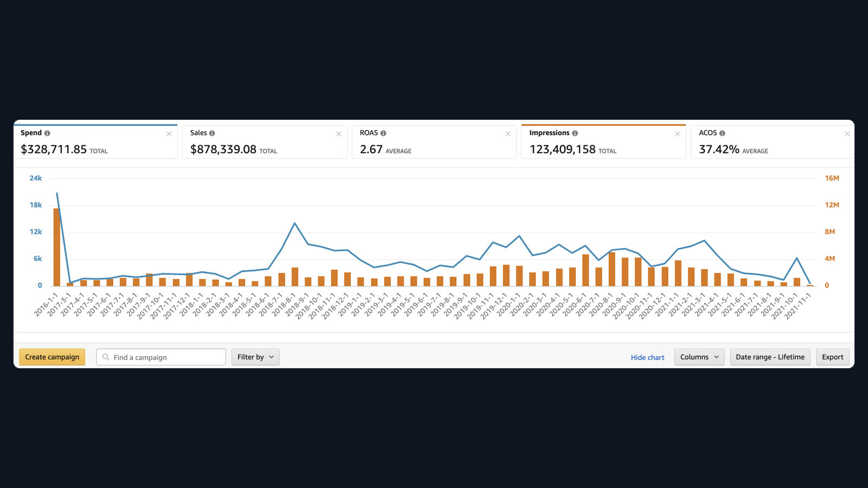
Task: Focus the Find a campaign search field
Action: [161, 357]
